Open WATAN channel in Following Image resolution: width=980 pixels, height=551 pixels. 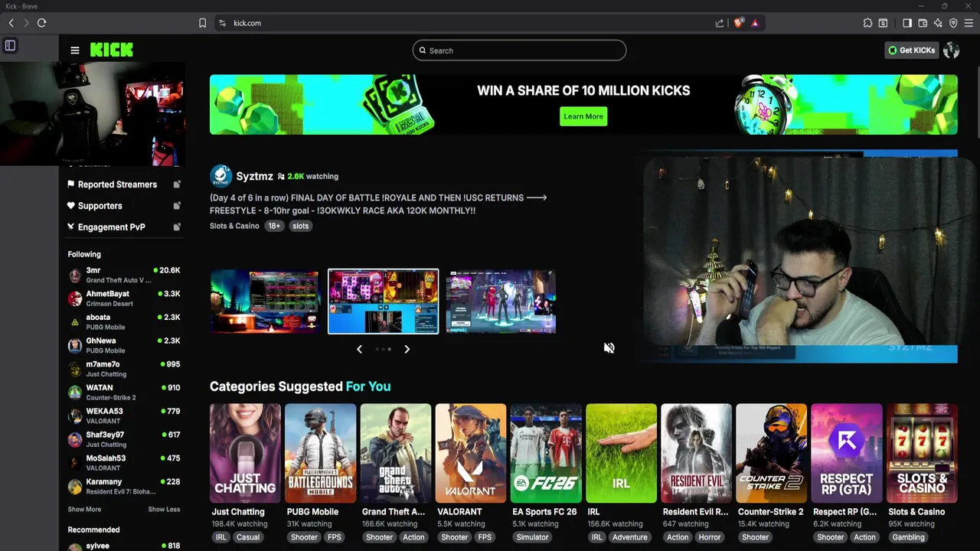click(123, 393)
